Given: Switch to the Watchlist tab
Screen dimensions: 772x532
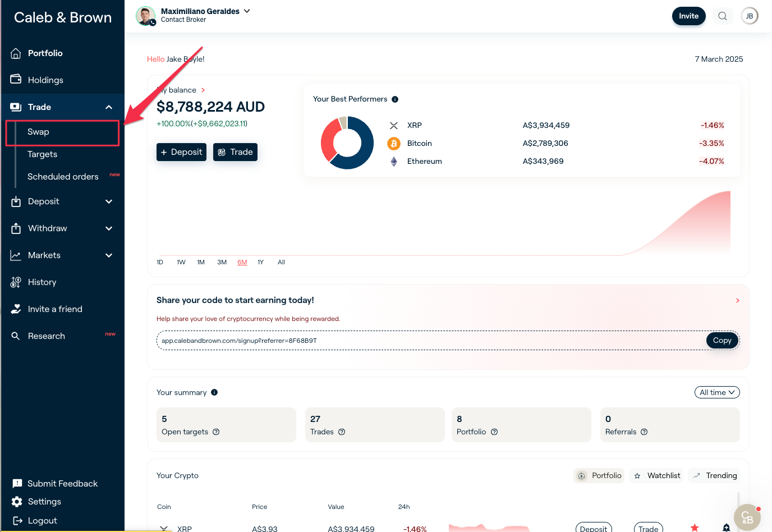Looking at the screenshot, I should tap(656, 476).
